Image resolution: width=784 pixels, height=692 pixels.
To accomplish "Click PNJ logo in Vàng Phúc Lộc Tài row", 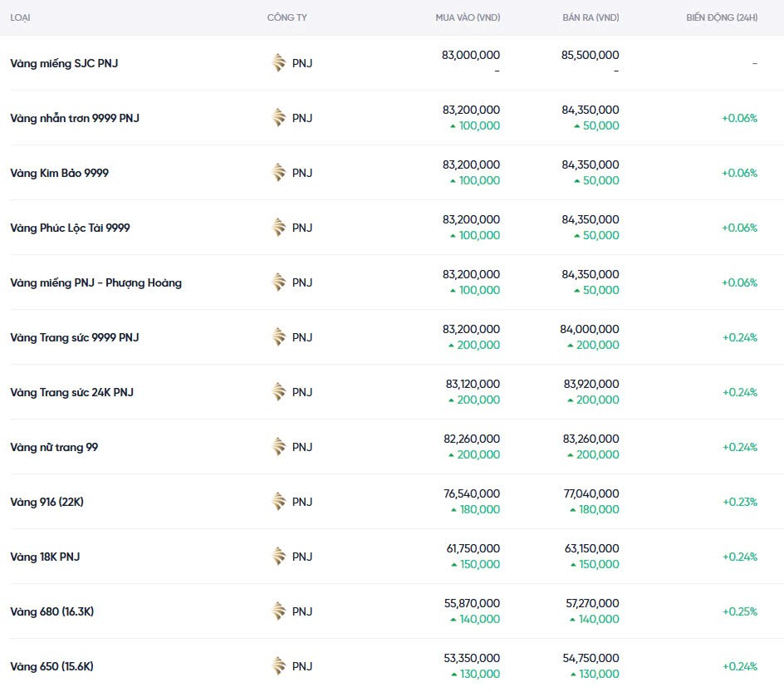I will (279, 228).
